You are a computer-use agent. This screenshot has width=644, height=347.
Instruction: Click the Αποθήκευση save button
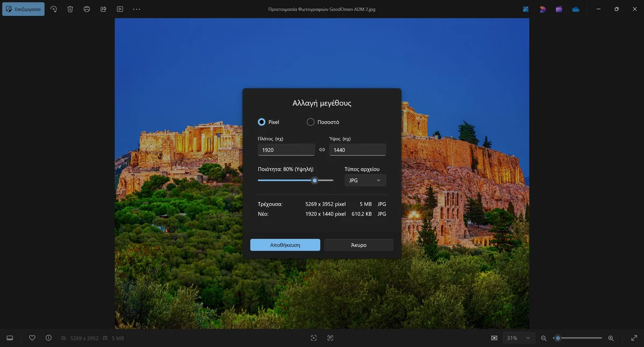pyautogui.click(x=285, y=245)
